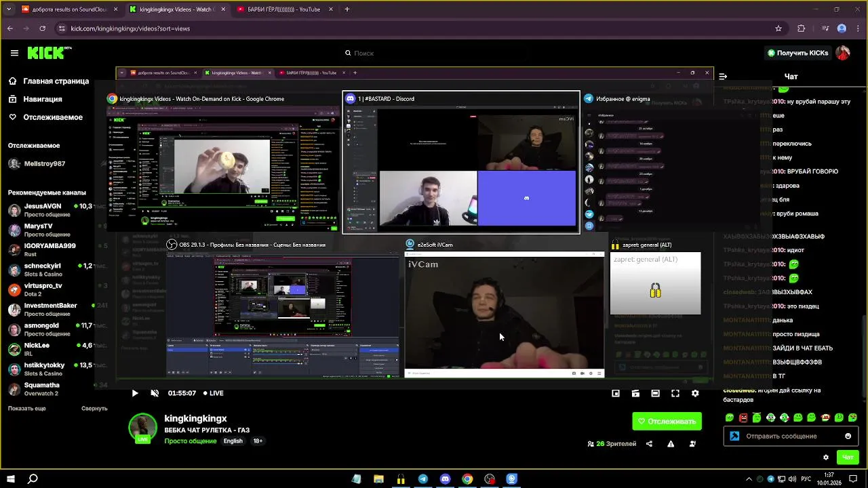
Task: Open the Chrome three-dot menu
Action: 858,28
